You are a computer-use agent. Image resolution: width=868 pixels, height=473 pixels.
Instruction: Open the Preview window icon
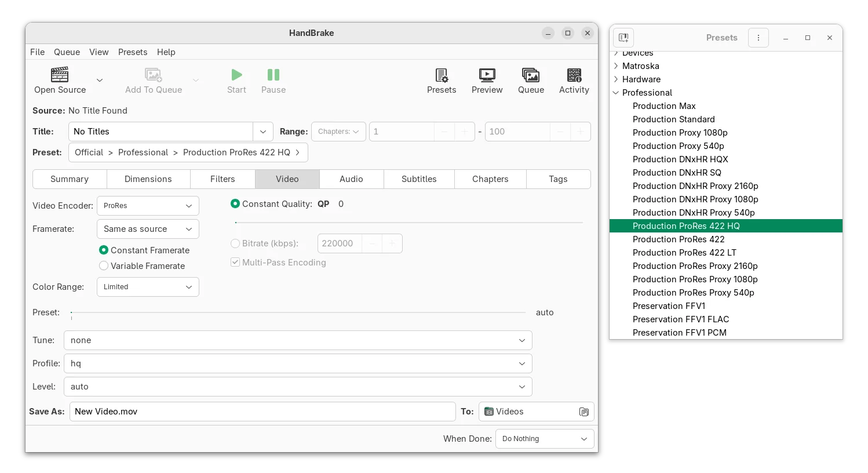[x=487, y=75]
